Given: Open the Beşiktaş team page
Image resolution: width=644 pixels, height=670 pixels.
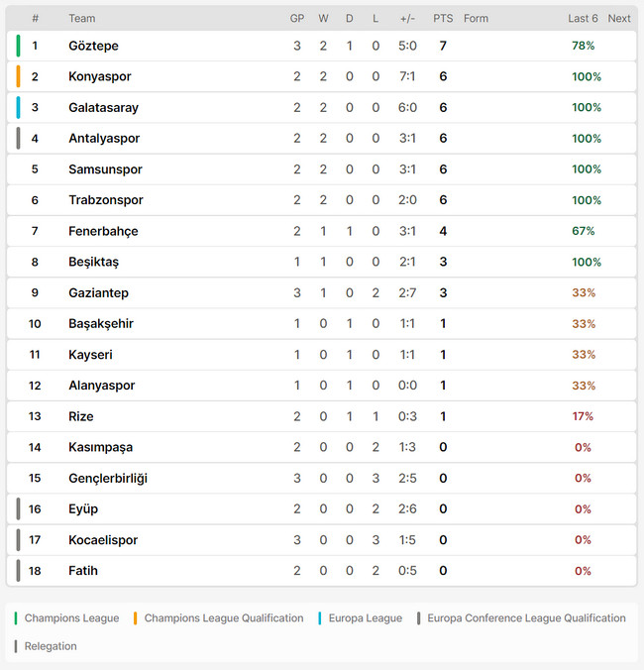Looking at the screenshot, I should [x=93, y=262].
